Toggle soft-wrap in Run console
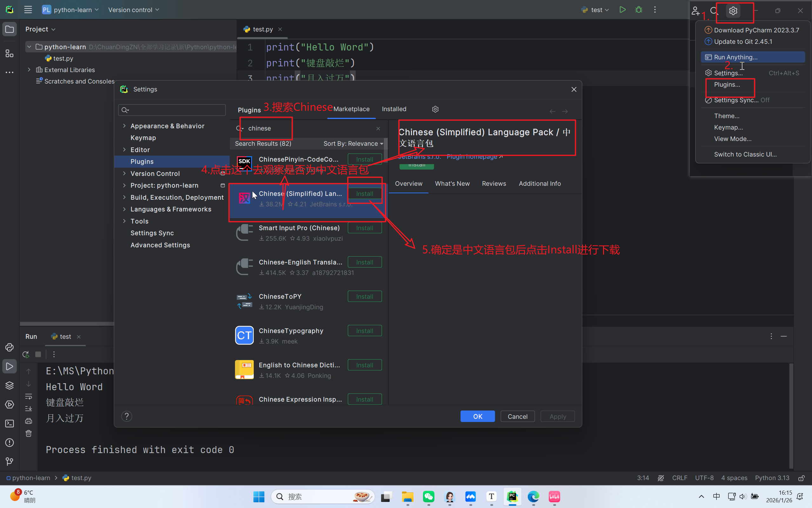 click(29, 397)
